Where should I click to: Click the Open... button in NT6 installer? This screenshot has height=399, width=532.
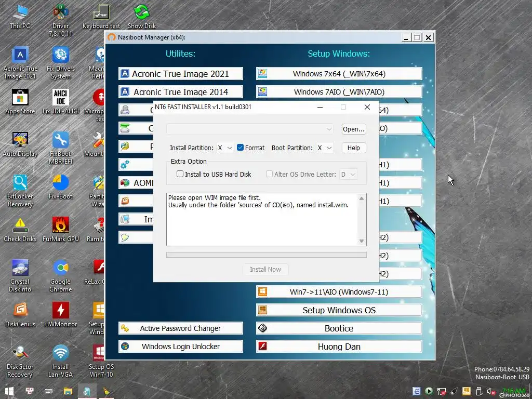click(353, 129)
